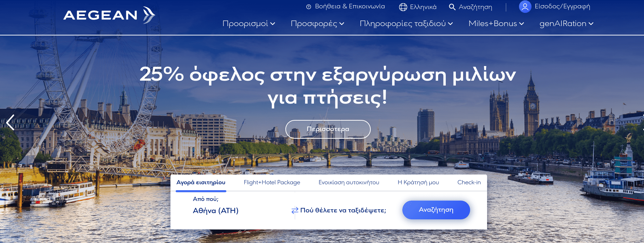This screenshot has width=644, height=243.
Task: Swap origin and destination arrows icon
Action: (295, 210)
